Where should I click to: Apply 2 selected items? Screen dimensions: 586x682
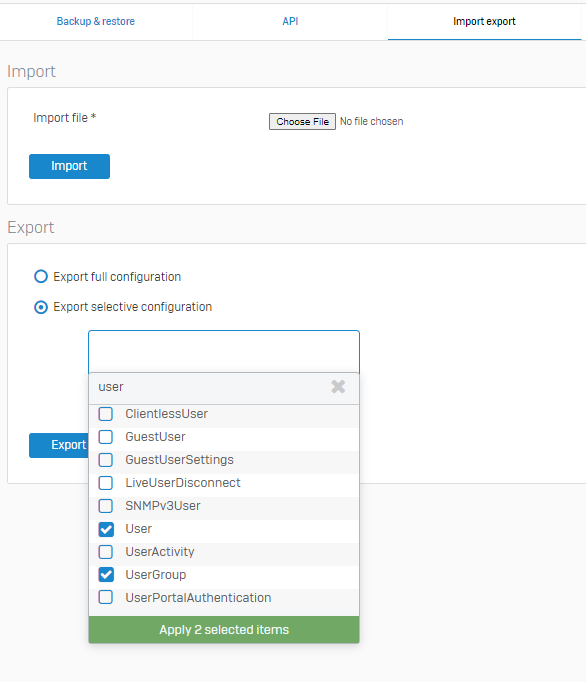click(224, 629)
